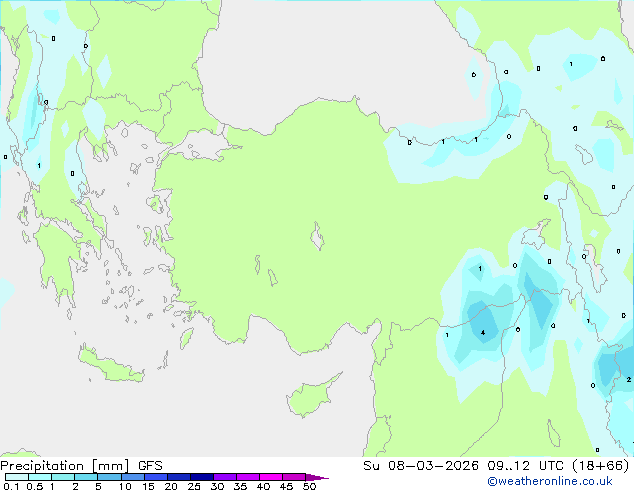
Task: Open the weatheronline.co.uk link
Action: pos(550,481)
